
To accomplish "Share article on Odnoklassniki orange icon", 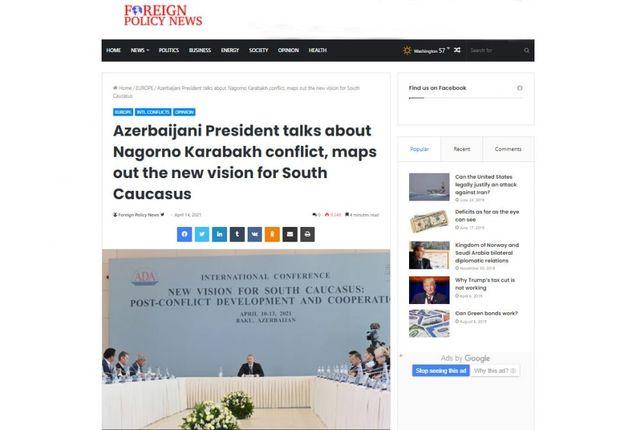I will tap(272, 235).
